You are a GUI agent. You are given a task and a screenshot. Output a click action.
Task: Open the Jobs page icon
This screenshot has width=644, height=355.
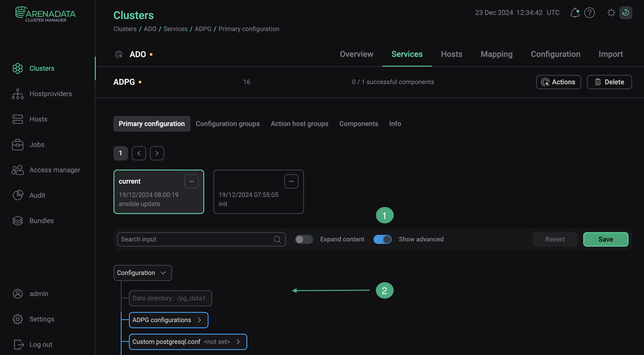pyautogui.click(x=17, y=144)
